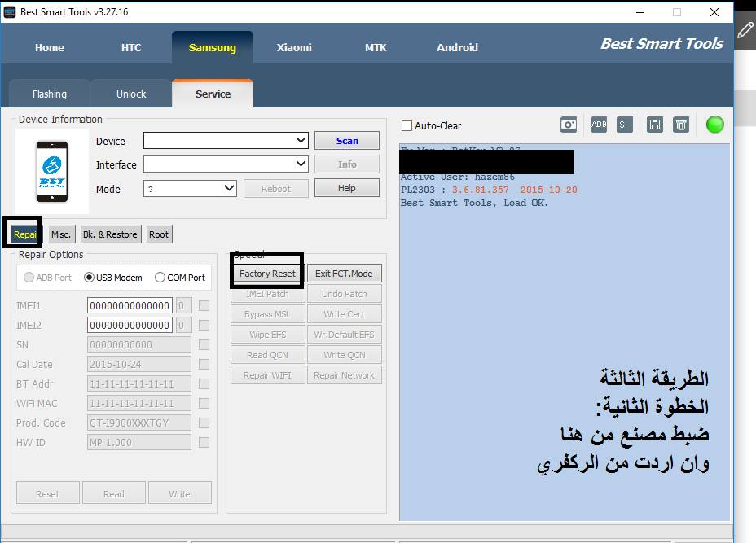The width and height of the screenshot is (756, 543).
Task: Select the ADB Port radio option
Action: (x=29, y=278)
